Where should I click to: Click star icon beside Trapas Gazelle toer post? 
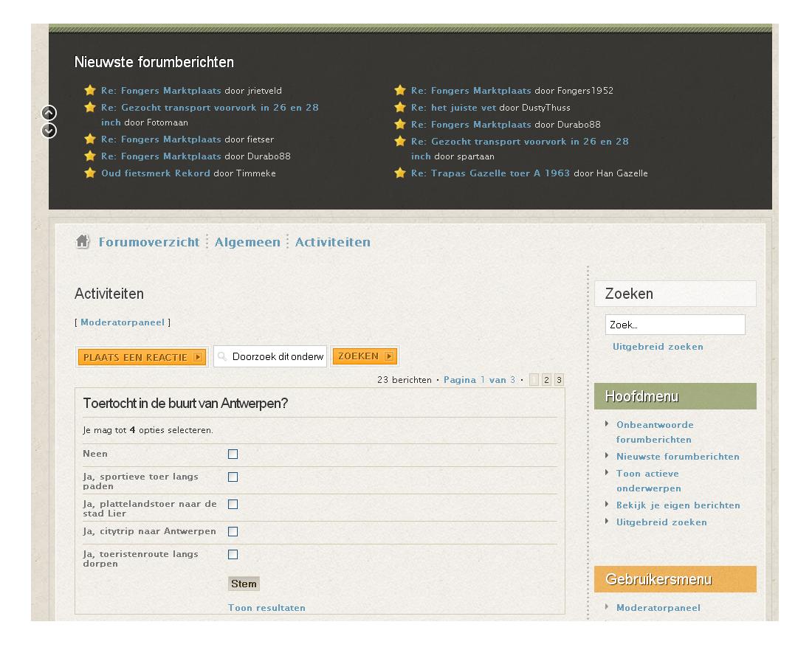click(x=400, y=173)
